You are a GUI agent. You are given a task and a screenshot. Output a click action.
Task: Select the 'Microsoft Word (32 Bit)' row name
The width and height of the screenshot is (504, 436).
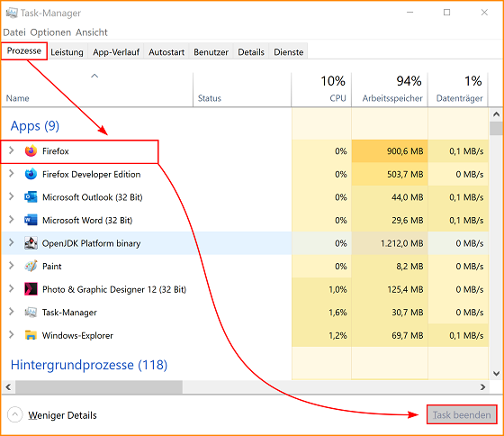click(87, 221)
